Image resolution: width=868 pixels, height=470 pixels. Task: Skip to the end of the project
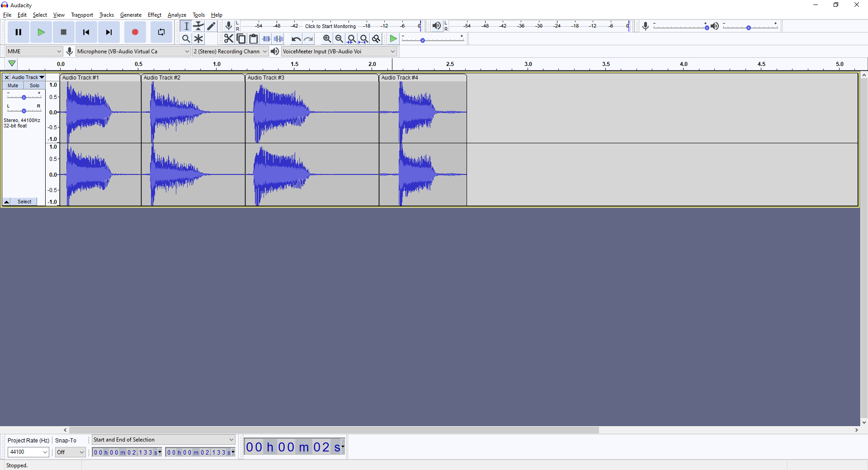click(109, 32)
